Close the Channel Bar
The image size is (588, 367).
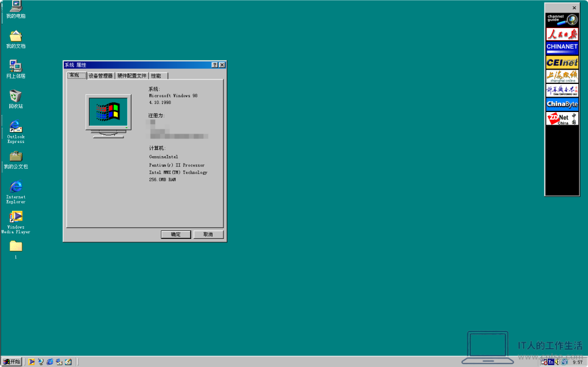[574, 7]
